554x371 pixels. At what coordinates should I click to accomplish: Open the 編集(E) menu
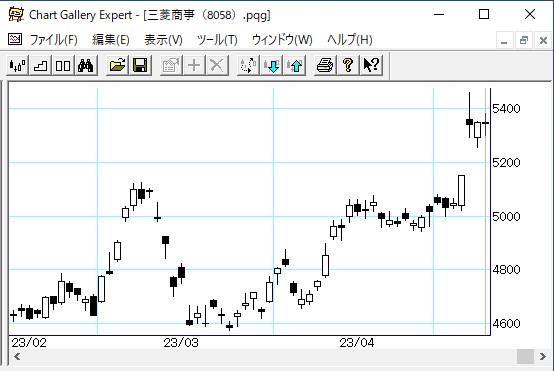(x=111, y=40)
